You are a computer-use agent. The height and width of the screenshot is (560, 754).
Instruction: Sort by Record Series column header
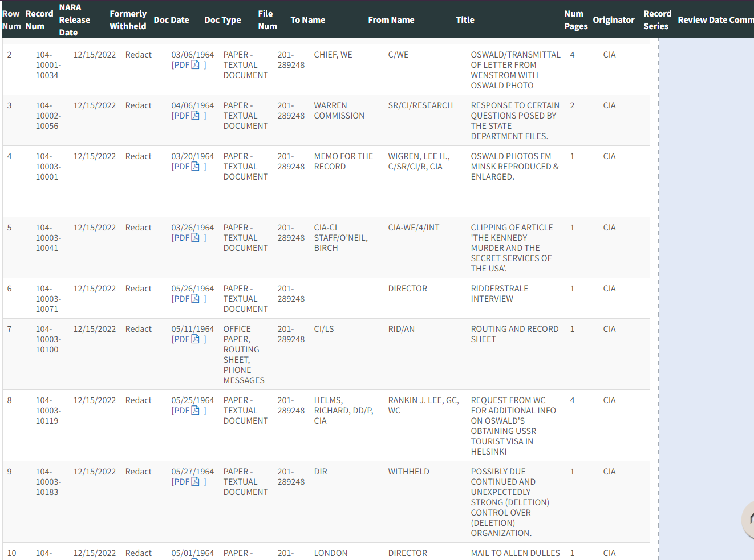coord(658,20)
